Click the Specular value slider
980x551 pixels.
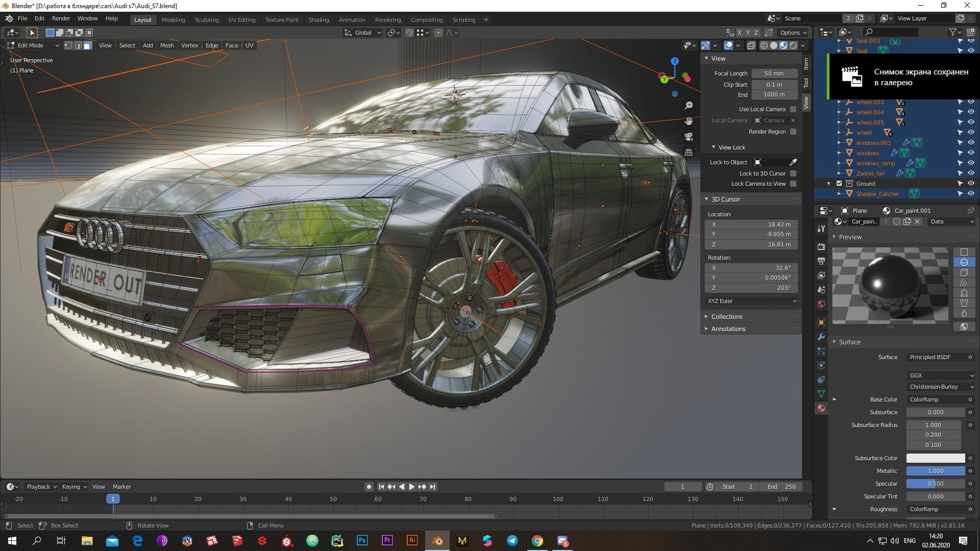coord(936,484)
